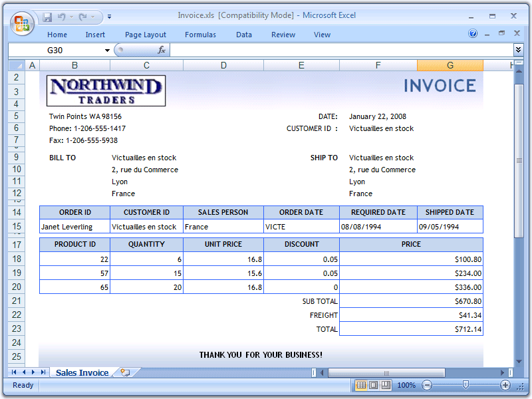
Task: Click the Insert Worksheet icon tab
Action: pos(125,372)
